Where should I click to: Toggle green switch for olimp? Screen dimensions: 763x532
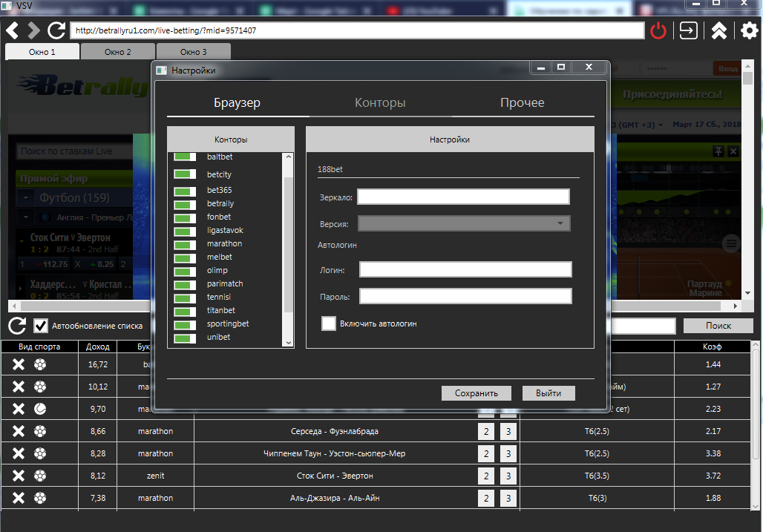pyautogui.click(x=185, y=271)
